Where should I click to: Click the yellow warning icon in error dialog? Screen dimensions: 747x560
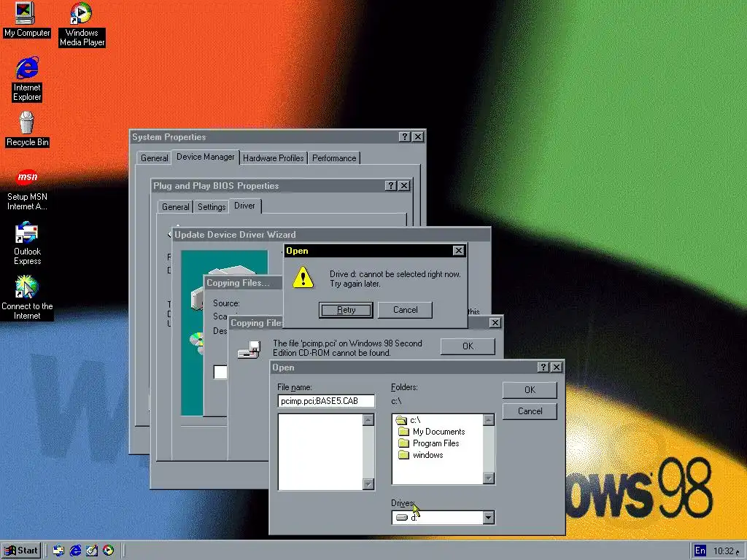303,278
